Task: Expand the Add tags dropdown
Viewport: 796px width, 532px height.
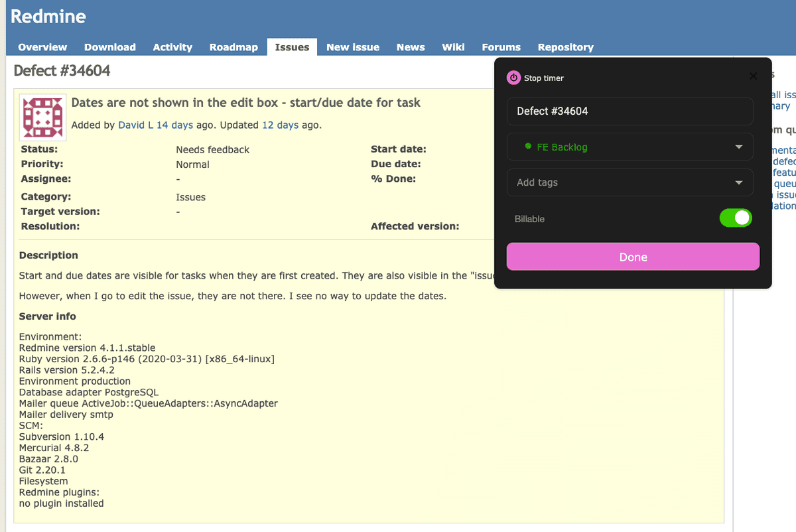Action: point(630,182)
